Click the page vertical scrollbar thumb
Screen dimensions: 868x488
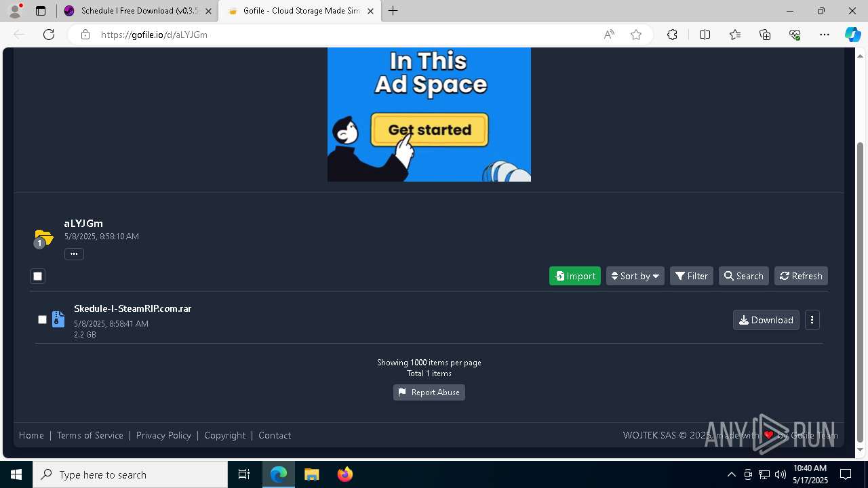pyautogui.click(x=861, y=291)
